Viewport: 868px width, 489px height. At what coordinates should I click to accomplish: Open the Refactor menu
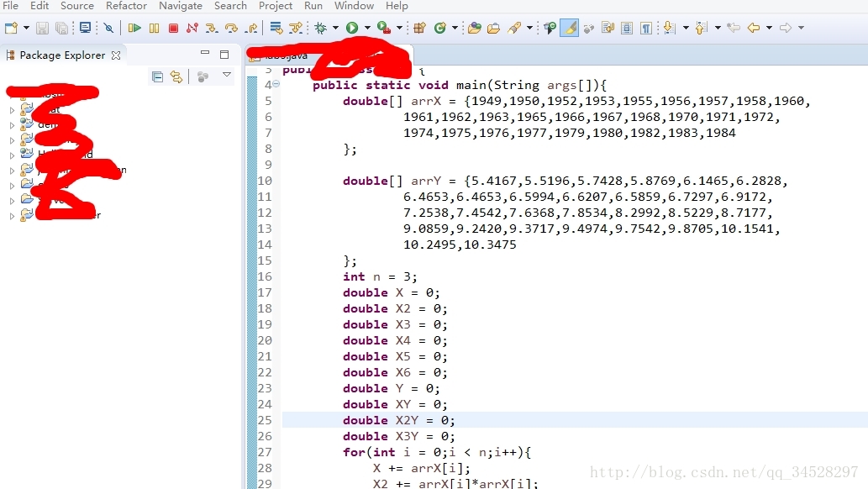point(126,6)
